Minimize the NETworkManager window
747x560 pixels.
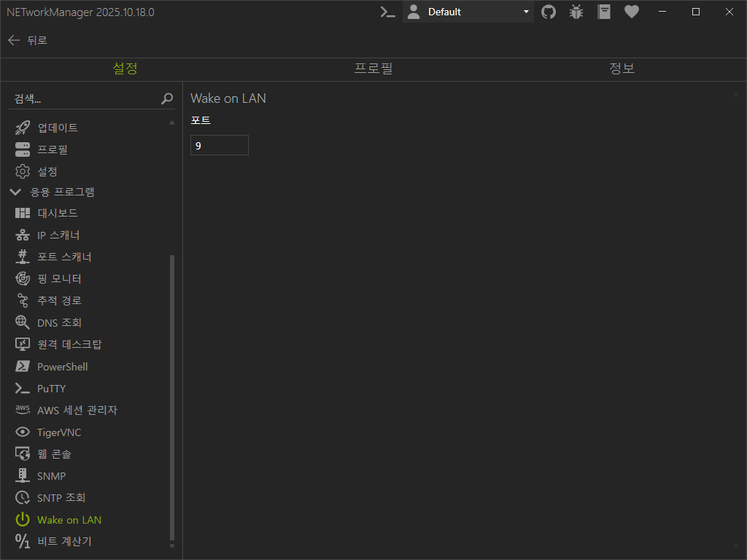[662, 12]
